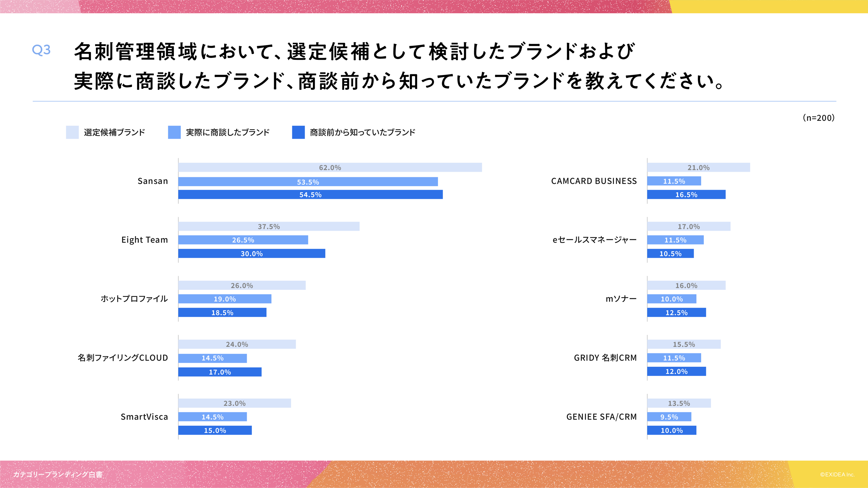
Task: Click the dark blue 商談前から知っていたブランド legend swatch
Action: pyautogui.click(x=298, y=132)
